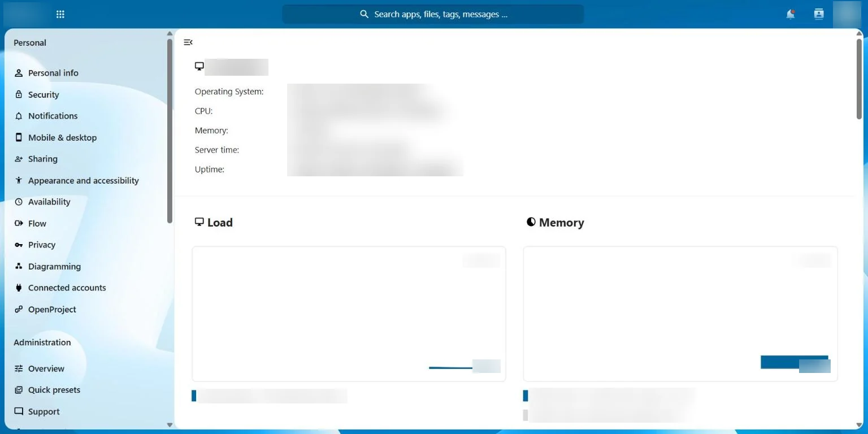Click the accessibility icon beside Appearance

(19, 180)
